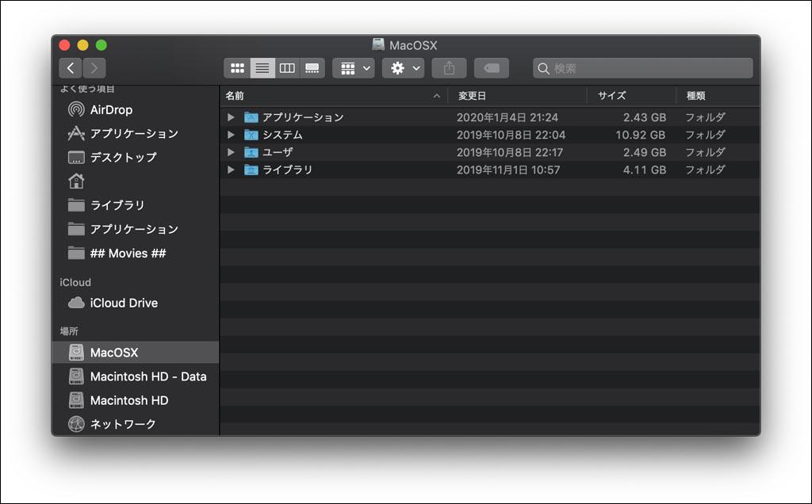Switch to gallery view in toolbar
The width and height of the screenshot is (812, 504).
pos(312,68)
